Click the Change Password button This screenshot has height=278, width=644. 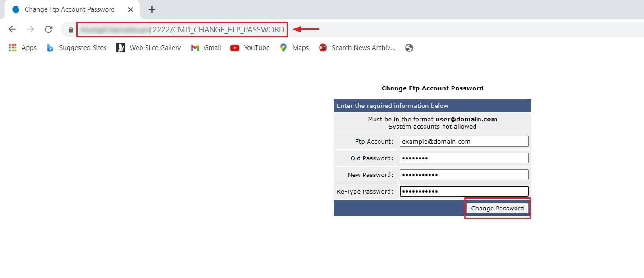[x=497, y=208]
